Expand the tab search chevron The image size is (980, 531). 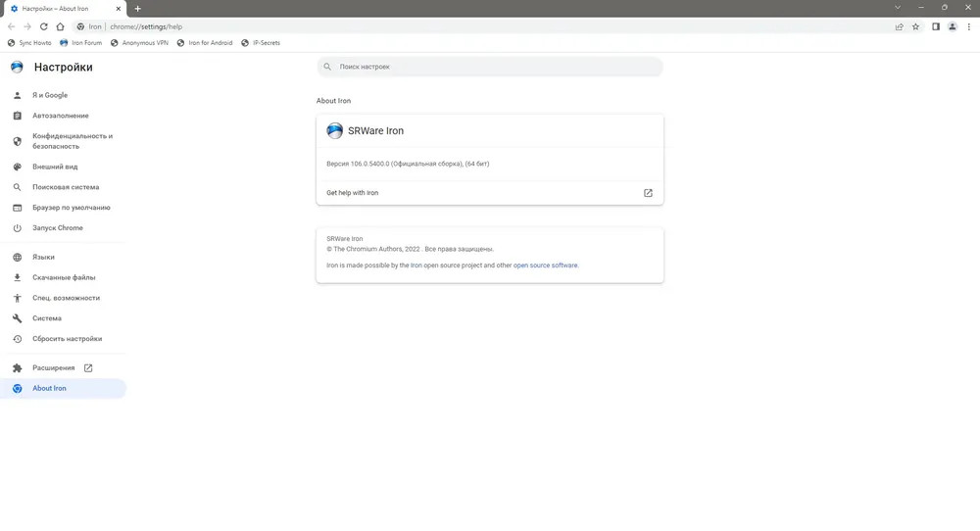[x=898, y=8]
